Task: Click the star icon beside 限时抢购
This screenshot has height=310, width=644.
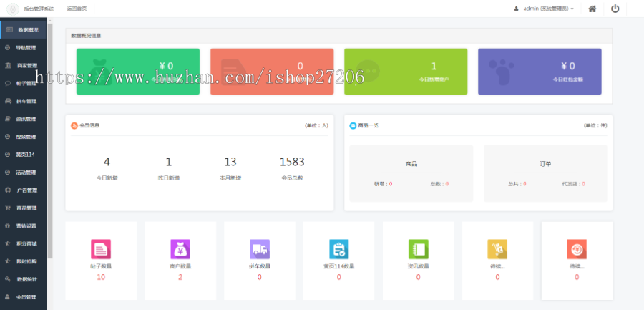Action: tap(7, 261)
